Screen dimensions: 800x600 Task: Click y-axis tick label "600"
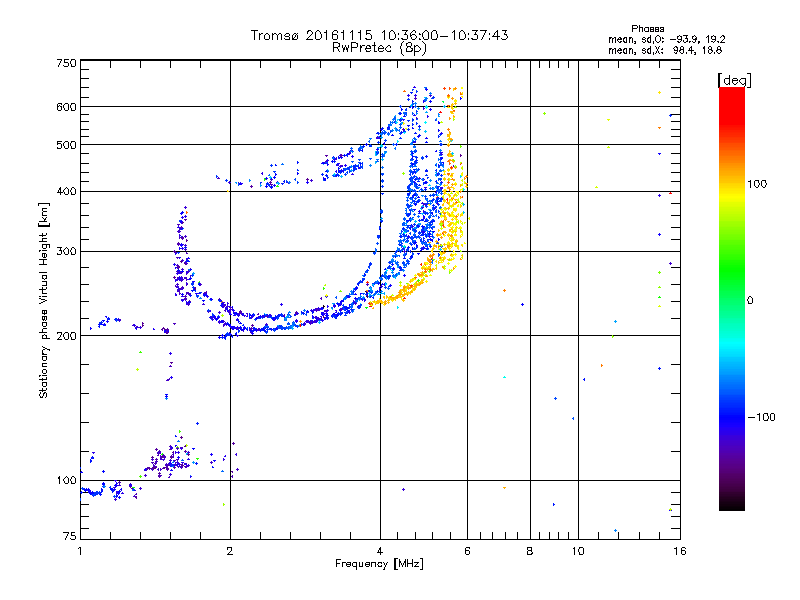[x=66, y=107]
